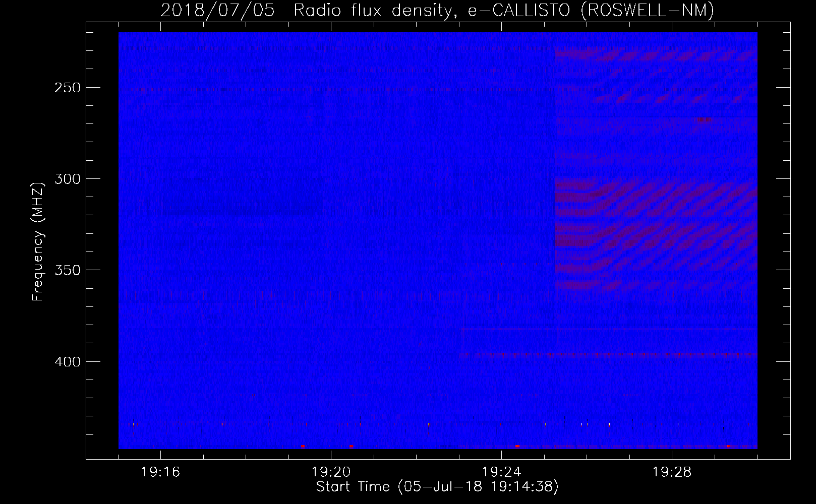Select the 250 frequency axis label
The width and height of the screenshot is (816, 504).
(68, 88)
